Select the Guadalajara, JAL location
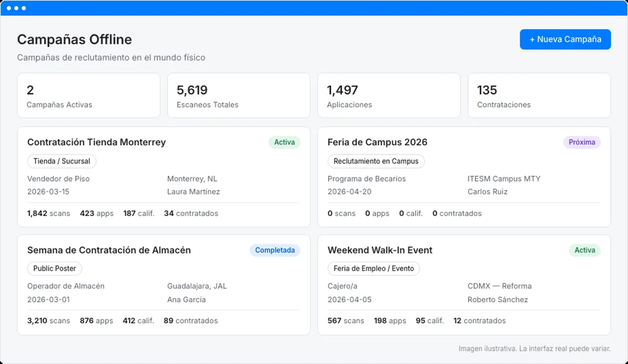The height and width of the screenshot is (364, 628). tap(197, 287)
